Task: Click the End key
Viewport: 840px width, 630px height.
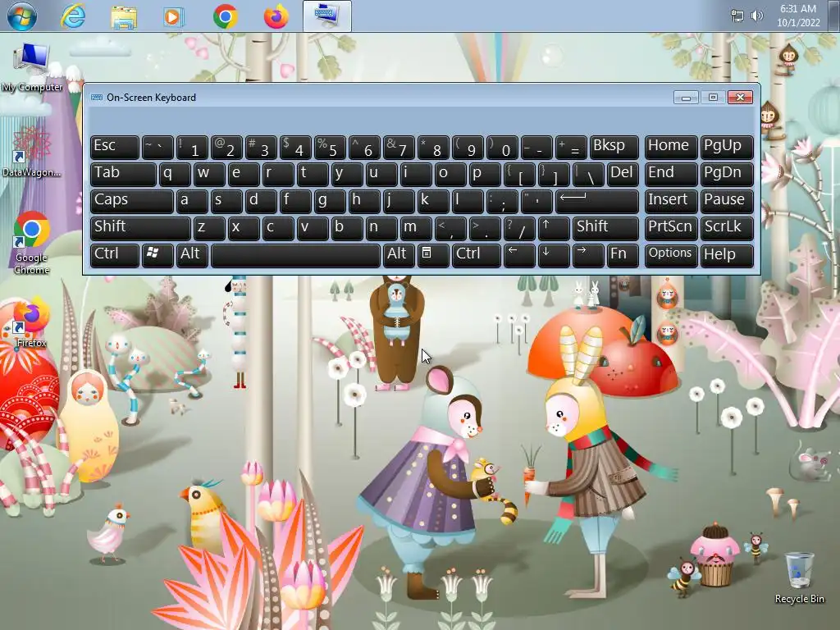Action: [x=671, y=174]
